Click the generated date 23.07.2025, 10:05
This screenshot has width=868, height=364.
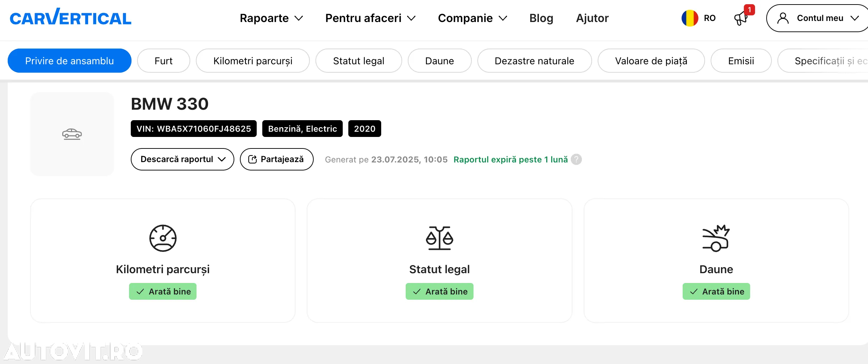[x=410, y=159]
